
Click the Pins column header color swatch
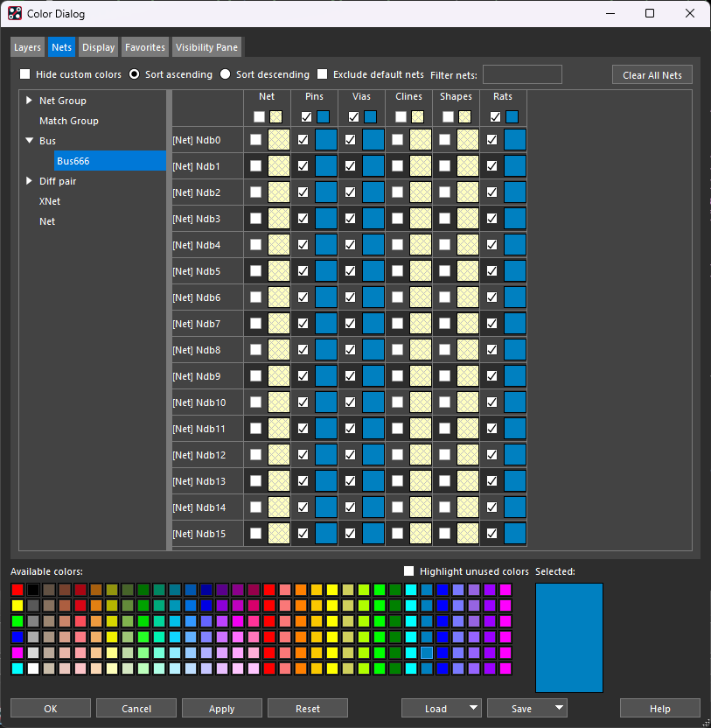click(323, 116)
